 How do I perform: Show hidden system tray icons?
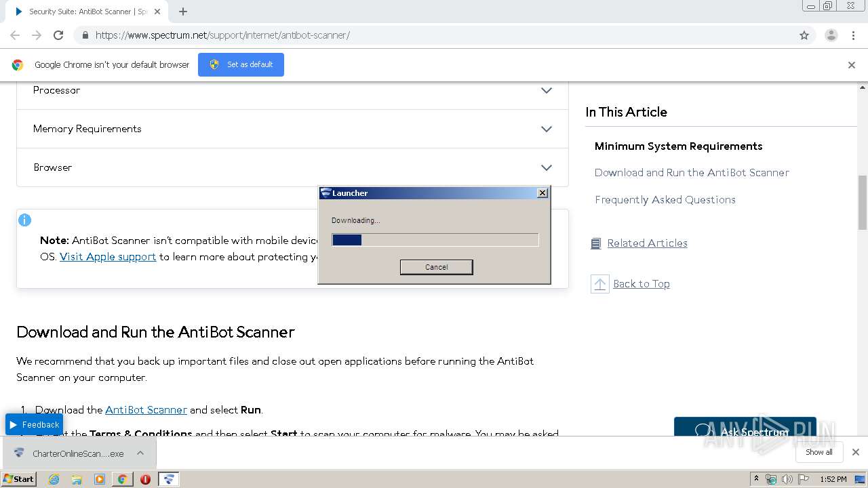coord(756,479)
